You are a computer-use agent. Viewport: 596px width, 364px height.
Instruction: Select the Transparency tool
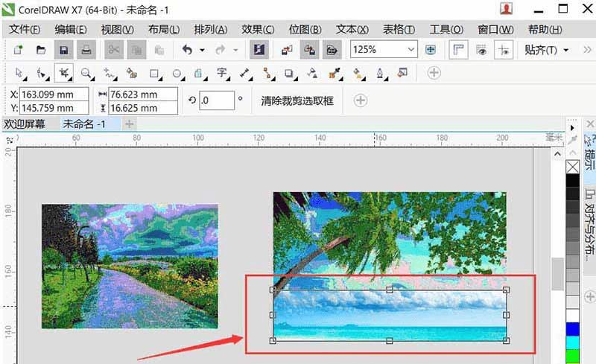click(312, 73)
